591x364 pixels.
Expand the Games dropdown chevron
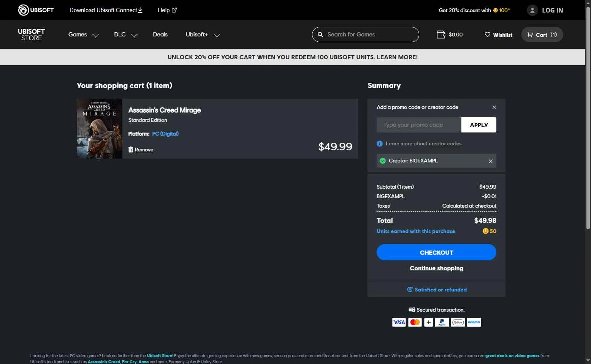pyautogui.click(x=96, y=35)
